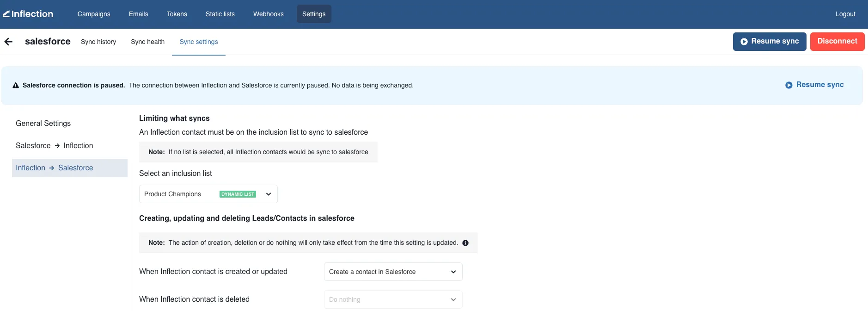Click the warning triangle icon in paused banner
The height and width of the screenshot is (311, 868).
16,85
